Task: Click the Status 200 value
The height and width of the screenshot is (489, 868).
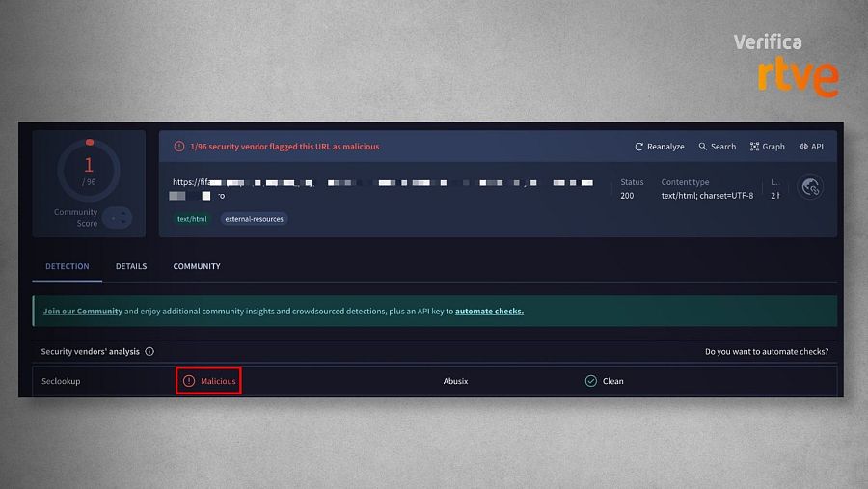Action: pyautogui.click(x=627, y=196)
